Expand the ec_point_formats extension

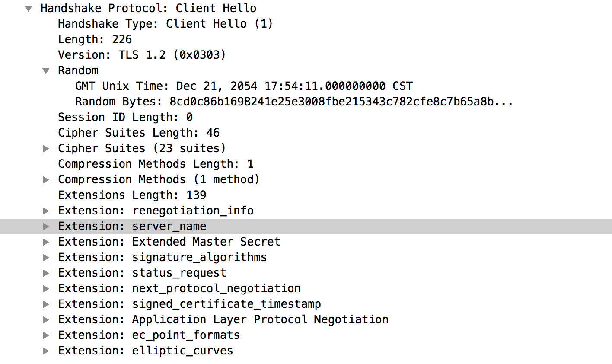46,335
